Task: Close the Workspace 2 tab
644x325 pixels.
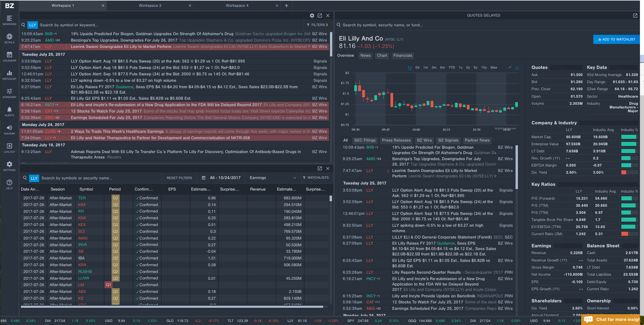Action: click(190, 6)
